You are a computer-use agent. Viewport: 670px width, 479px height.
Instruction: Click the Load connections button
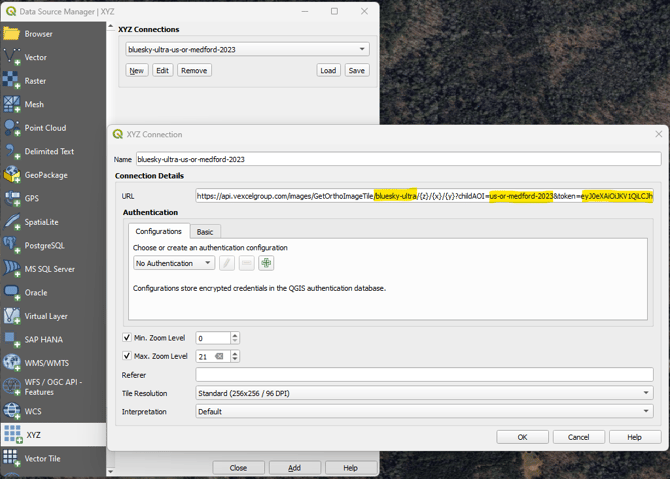tap(328, 71)
